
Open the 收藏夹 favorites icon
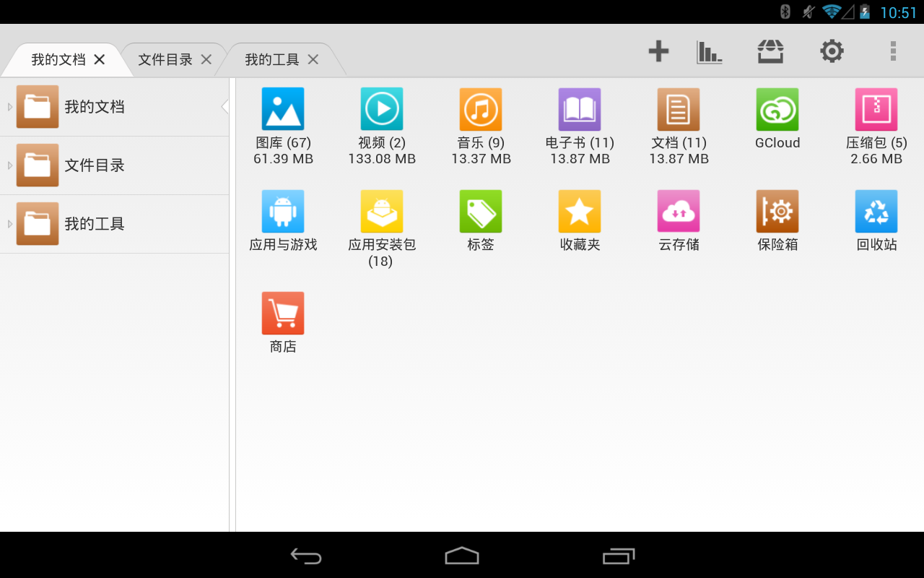pos(580,211)
